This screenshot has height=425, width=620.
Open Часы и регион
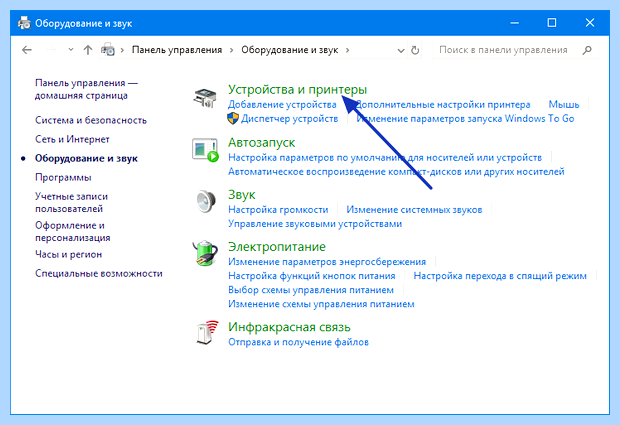(x=68, y=254)
